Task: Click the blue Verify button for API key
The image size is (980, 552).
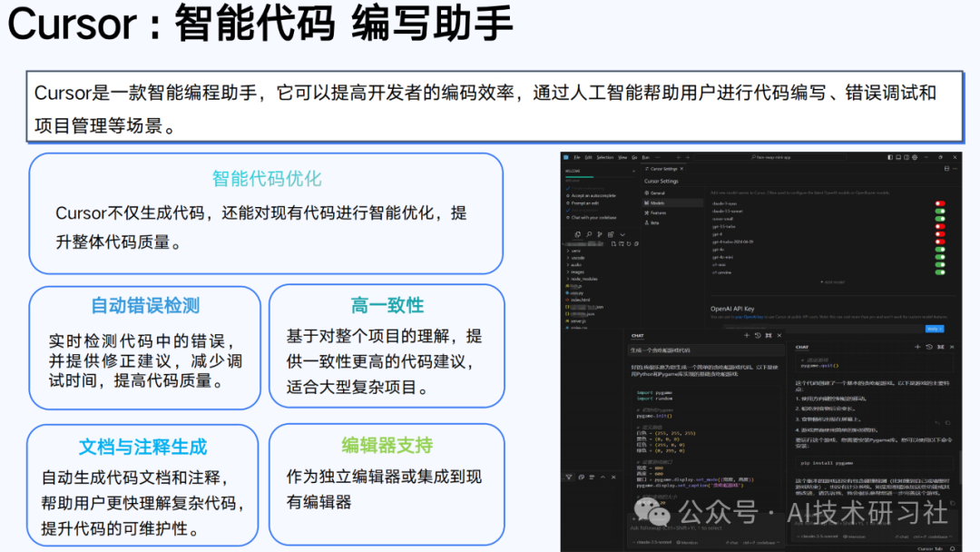Action: [x=934, y=329]
